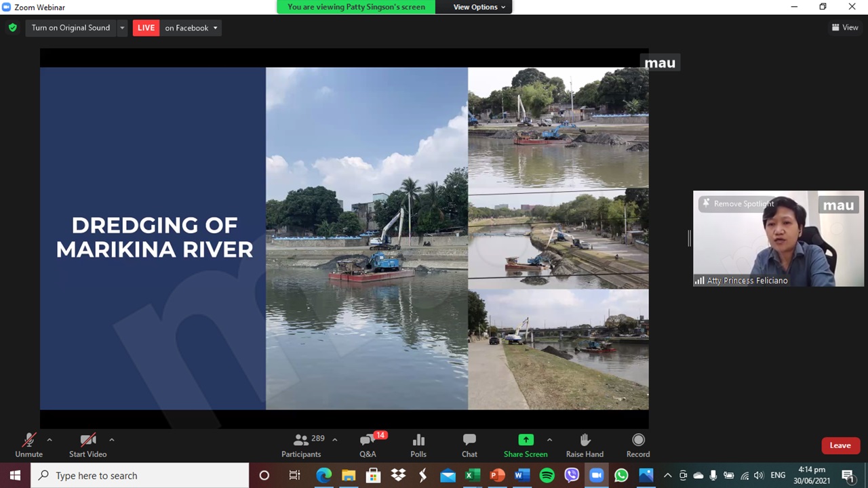Viewport: 868px width, 488px height.
Task: Expand the Original Sound dropdown arrow
Action: coord(122,28)
